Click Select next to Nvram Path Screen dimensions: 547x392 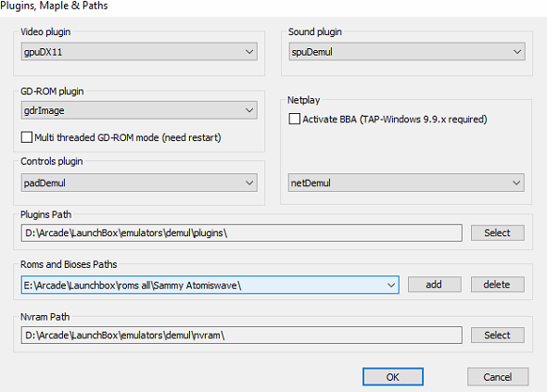pyautogui.click(x=498, y=335)
